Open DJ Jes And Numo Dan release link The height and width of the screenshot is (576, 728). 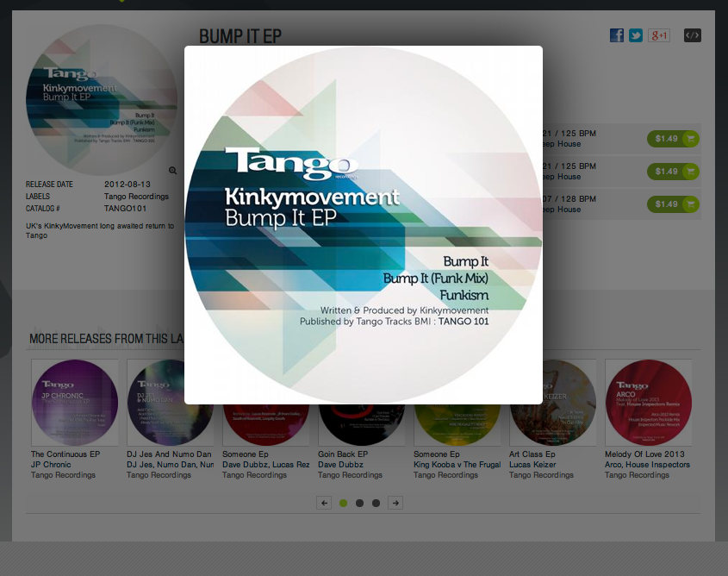(169, 454)
